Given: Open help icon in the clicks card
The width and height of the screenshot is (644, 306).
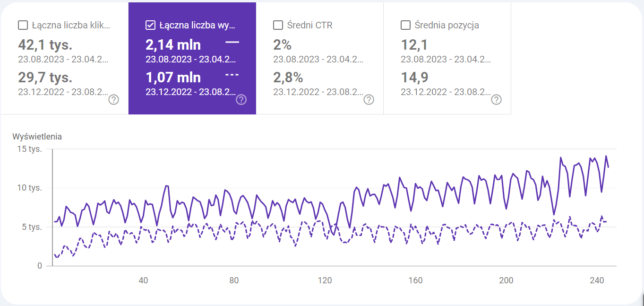Looking at the screenshot, I should coord(113,100).
